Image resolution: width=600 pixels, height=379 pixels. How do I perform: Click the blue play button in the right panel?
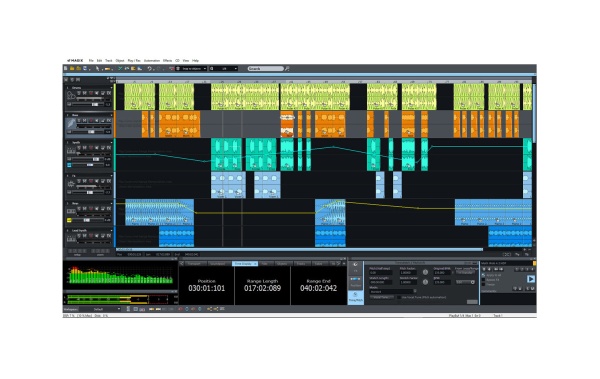click(x=531, y=279)
